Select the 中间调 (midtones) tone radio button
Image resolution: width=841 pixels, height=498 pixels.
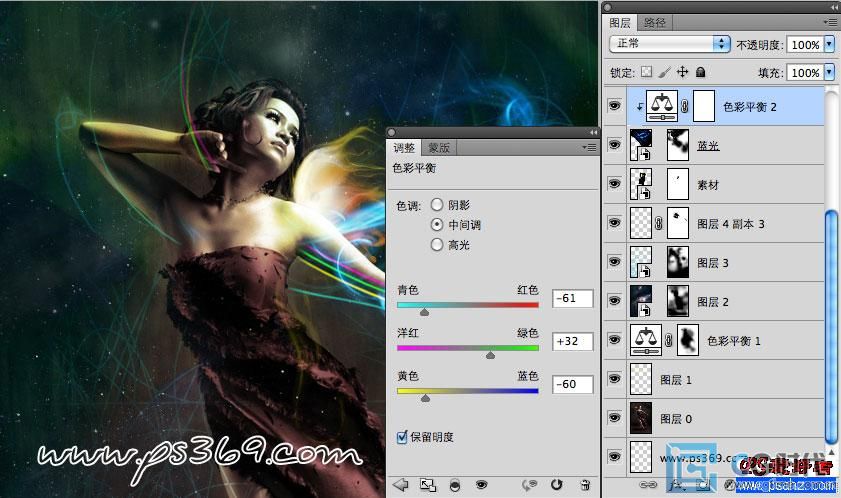[437, 224]
